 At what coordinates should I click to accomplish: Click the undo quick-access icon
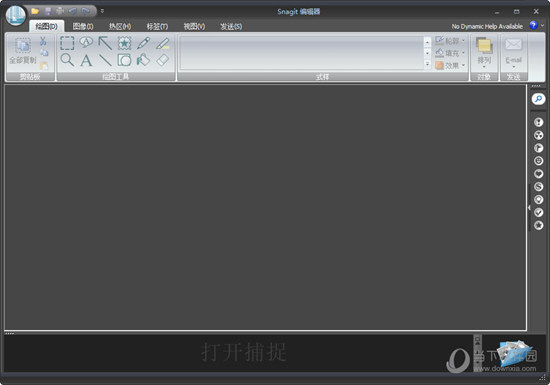tap(73, 11)
